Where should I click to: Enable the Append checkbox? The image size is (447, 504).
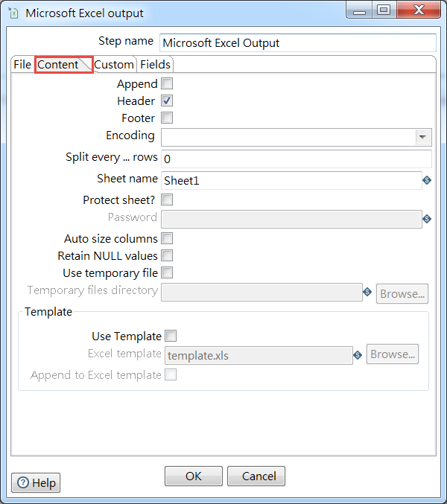[167, 83]
